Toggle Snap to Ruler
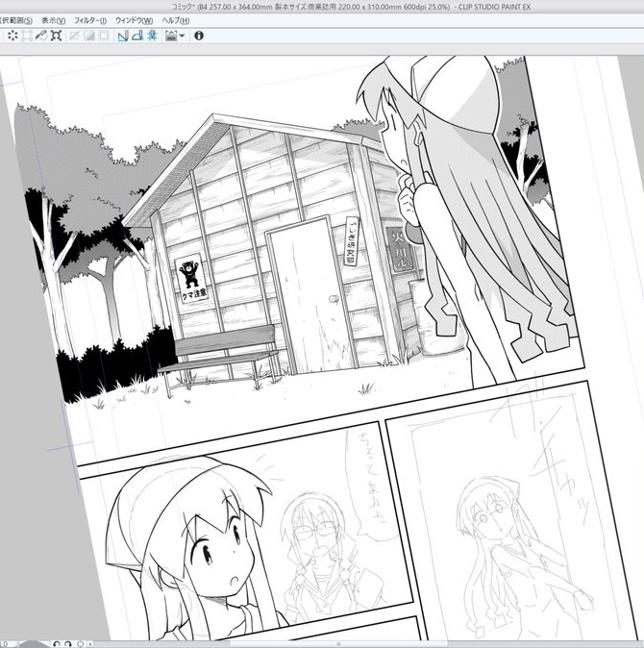The image size is (644, 648). (123, 36)
